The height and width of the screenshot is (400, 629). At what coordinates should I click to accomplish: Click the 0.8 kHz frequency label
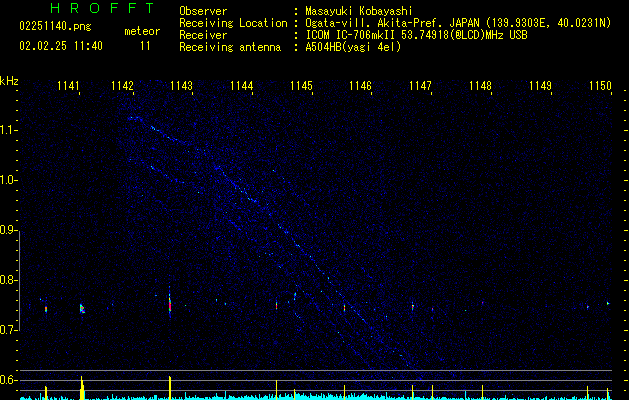tap(8, 280)
